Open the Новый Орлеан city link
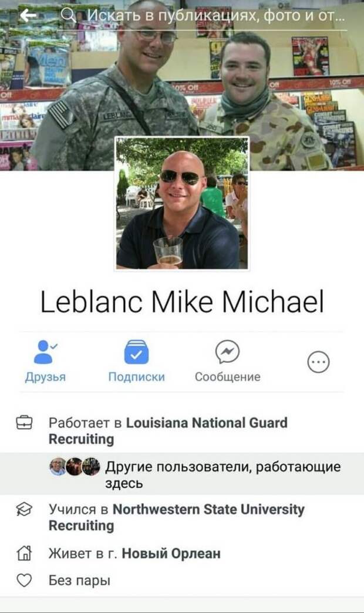This screenshot has height=613, width=364. [x=171, y=554]
